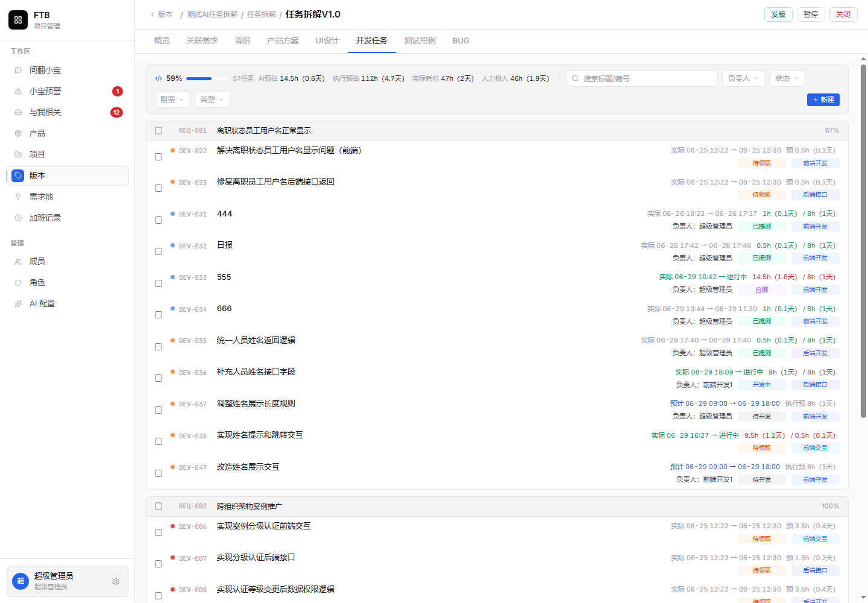Click the red badge 12 on 与我相关
Viewport: 868px width, 603px height.
pyautogui.click(x=116, y=112)
